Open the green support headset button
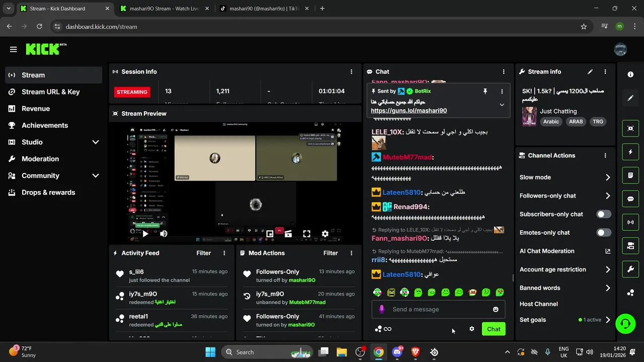 (x=625, y=323)
